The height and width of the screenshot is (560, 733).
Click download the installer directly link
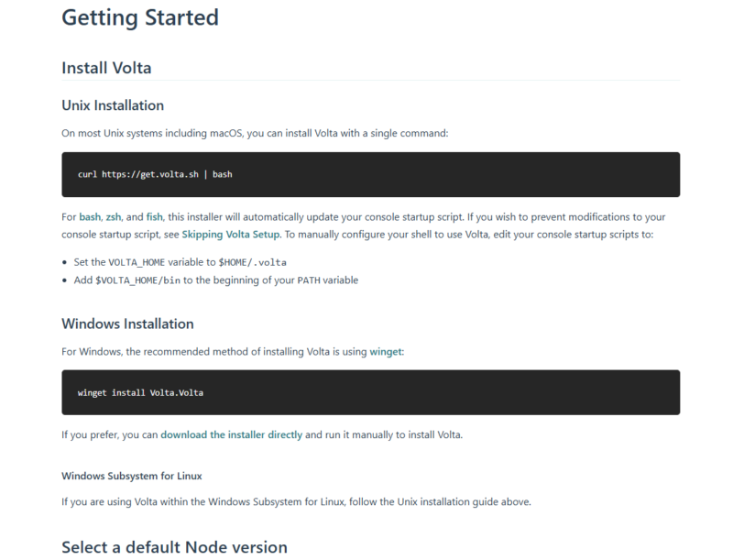point(232,434)
